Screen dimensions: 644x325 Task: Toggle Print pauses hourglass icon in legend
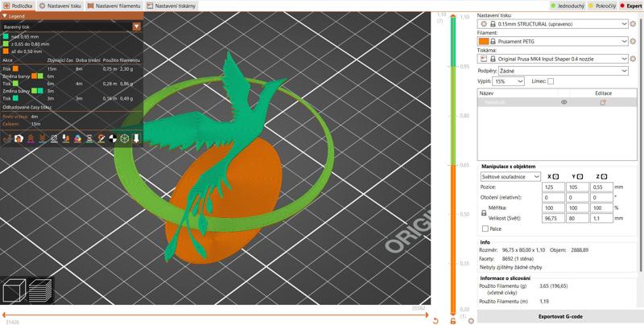point(89,138)
